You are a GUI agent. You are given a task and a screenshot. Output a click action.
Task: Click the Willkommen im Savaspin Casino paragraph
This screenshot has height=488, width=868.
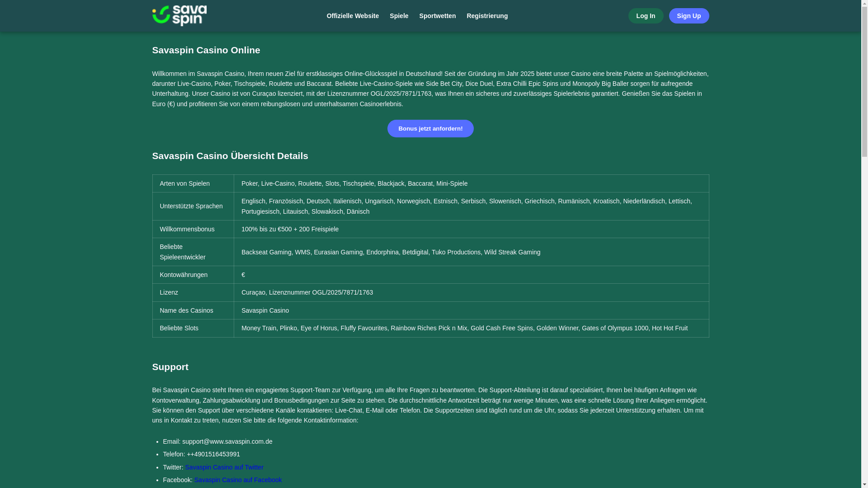click(x=430, y=89)
